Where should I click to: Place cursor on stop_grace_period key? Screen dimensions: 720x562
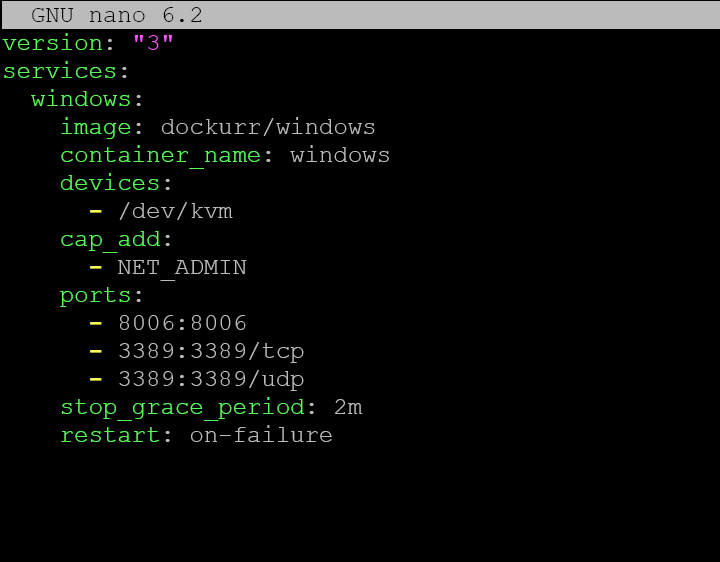182,407
